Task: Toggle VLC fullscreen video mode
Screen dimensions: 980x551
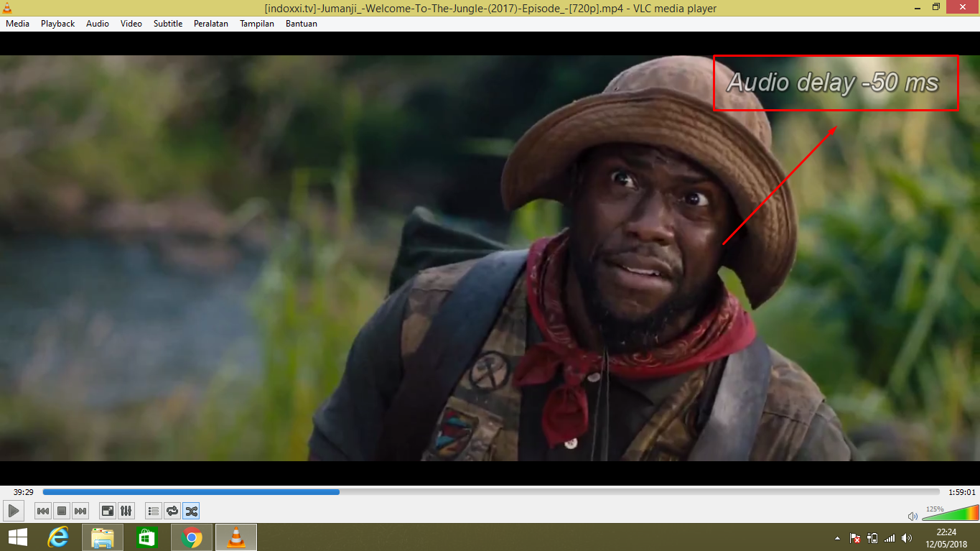Action: pyautogui.click(x=107, y=511)
